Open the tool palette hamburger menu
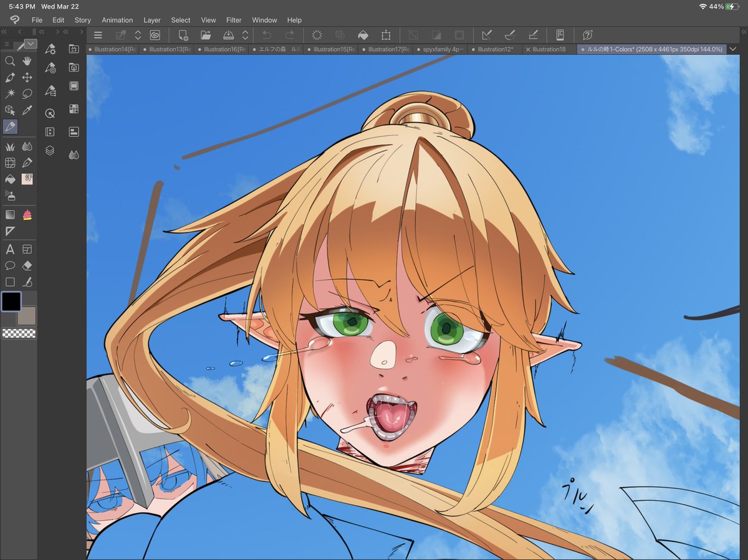The height and width of the screenshot is (560, 748). [x=7, y=44]
